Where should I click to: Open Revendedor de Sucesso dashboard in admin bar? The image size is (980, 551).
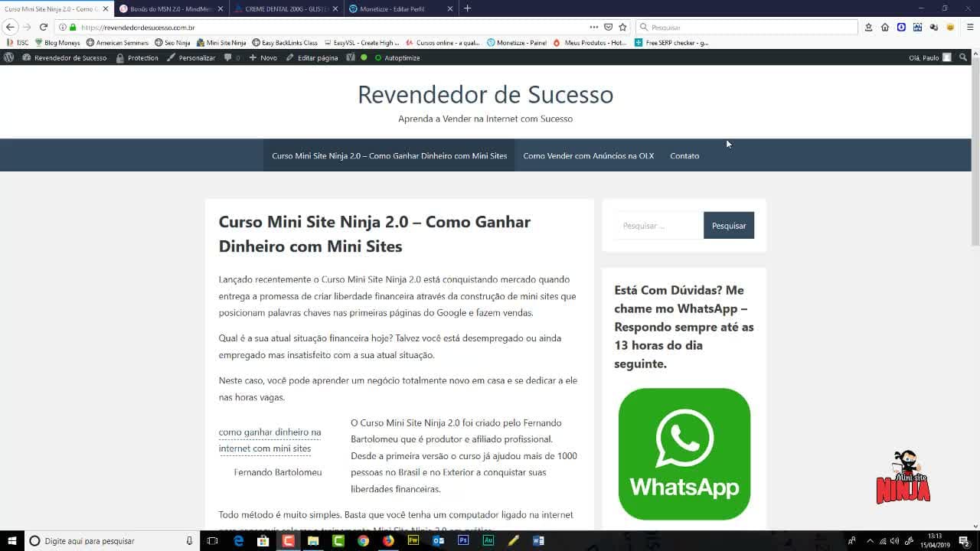click(65, 57)
